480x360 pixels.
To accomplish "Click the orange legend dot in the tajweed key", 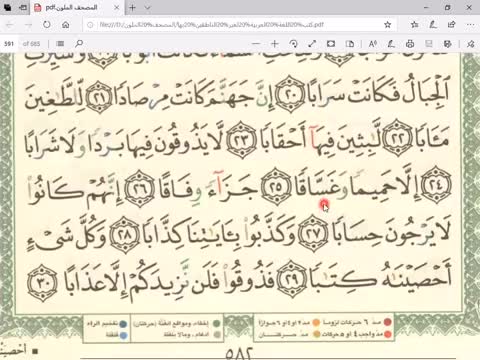I will point(316,322).
